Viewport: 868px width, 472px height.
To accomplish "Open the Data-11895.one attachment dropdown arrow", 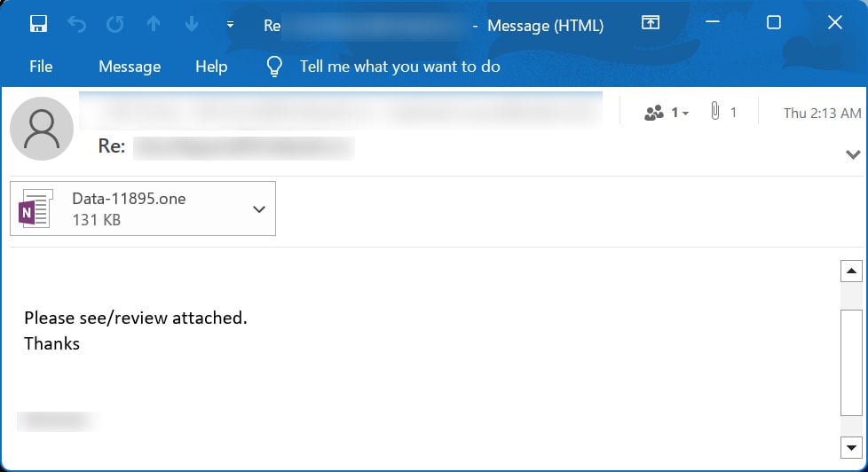I will tap(259, 209).
